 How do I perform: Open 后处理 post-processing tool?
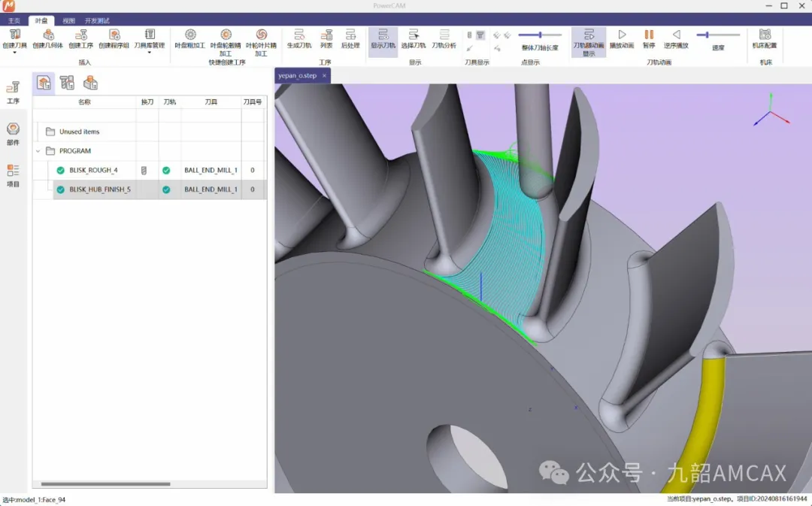coord(350,35)
